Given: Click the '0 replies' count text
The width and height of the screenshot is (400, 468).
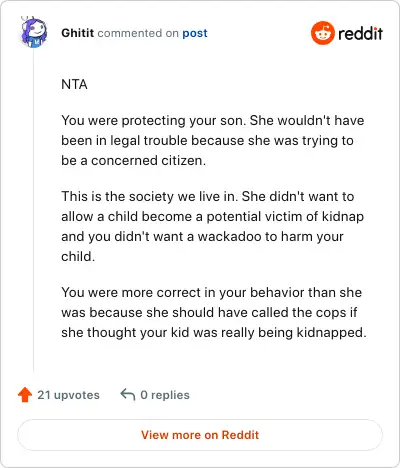Looking at the screenshot, I should coord(165,395).
